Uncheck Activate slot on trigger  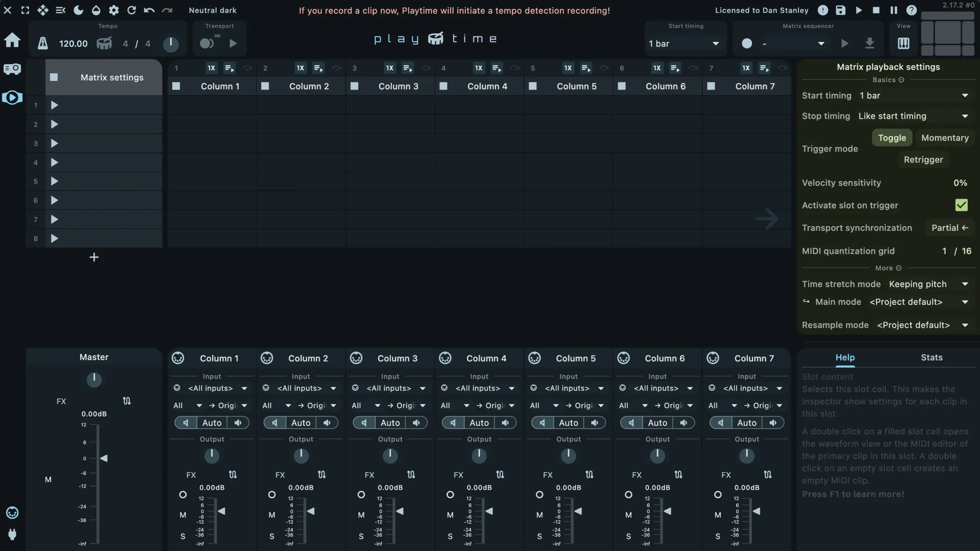point(961,205)
